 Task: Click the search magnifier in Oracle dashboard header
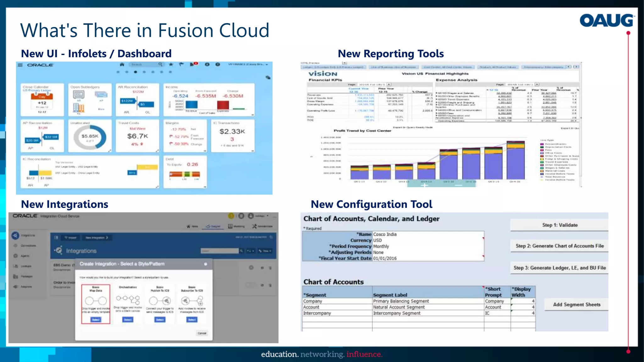[x=160, y=64]
